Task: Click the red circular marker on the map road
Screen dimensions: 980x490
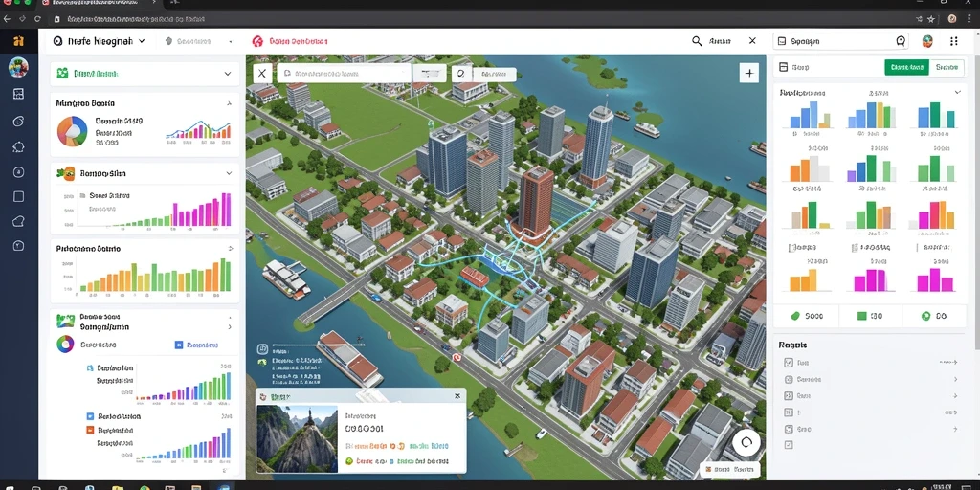Action: pyautogui.click(x=457, y=357)
